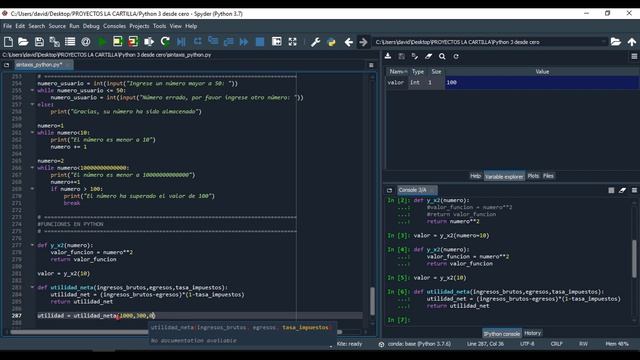Refresh the variable explorer
Image resolution: width=640 pixels, height=360 pixels.
456,56
